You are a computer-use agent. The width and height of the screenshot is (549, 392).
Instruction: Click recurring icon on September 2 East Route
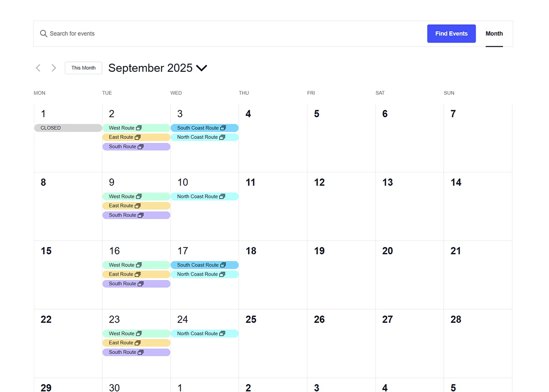coord(138,137)
